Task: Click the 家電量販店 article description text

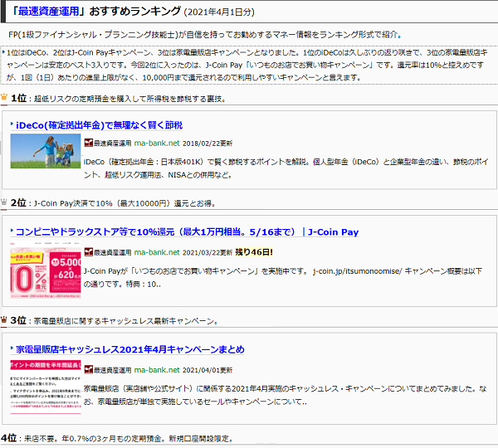Action: pyautogui.click(x=285, y=395)
